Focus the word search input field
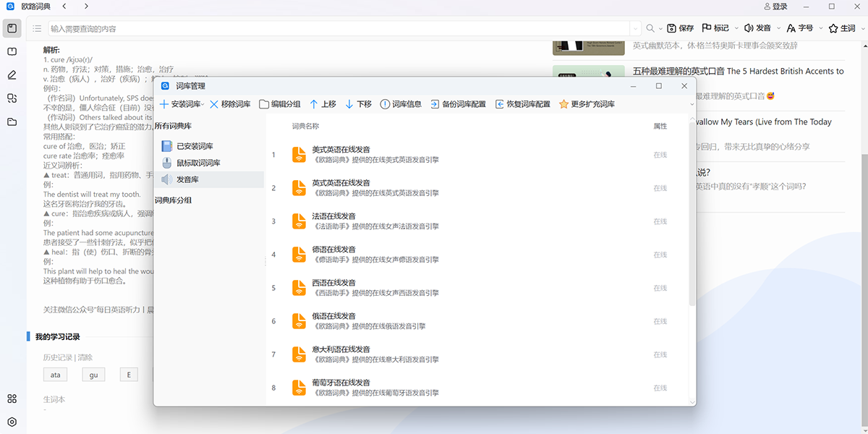The image size is (868, 434). (x=340, y=28)
